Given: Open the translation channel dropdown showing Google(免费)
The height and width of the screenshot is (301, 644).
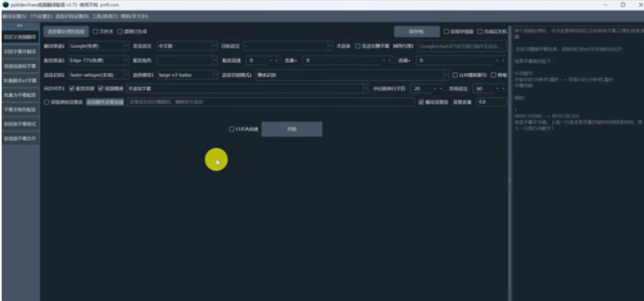Looking at the screenshot, I should 99,46.
